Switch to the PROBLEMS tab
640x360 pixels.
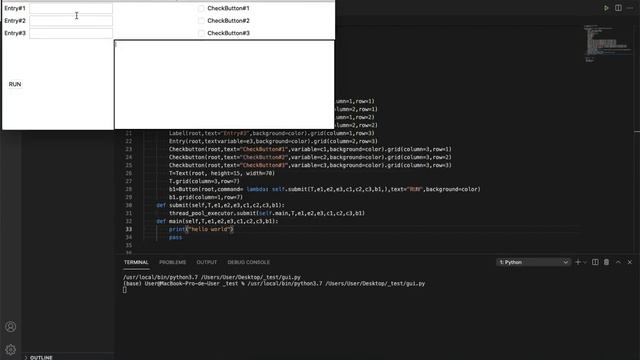172,262
